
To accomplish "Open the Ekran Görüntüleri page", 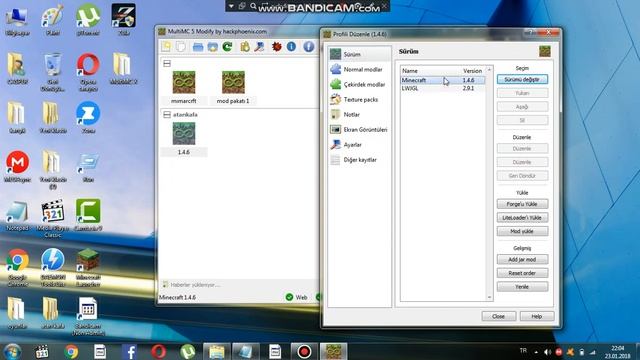I will pyautogui.click(x=359, y=130).
